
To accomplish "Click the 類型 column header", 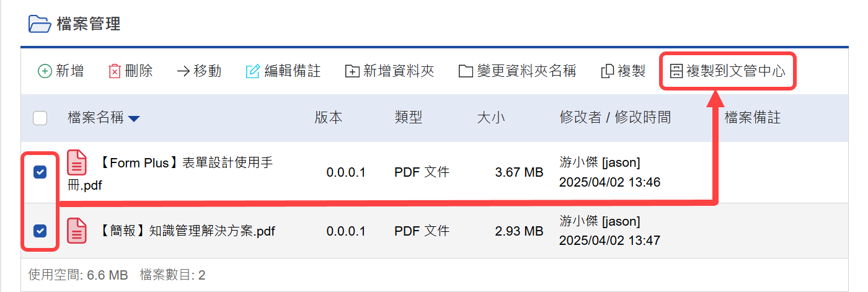I will coord(409,118).
